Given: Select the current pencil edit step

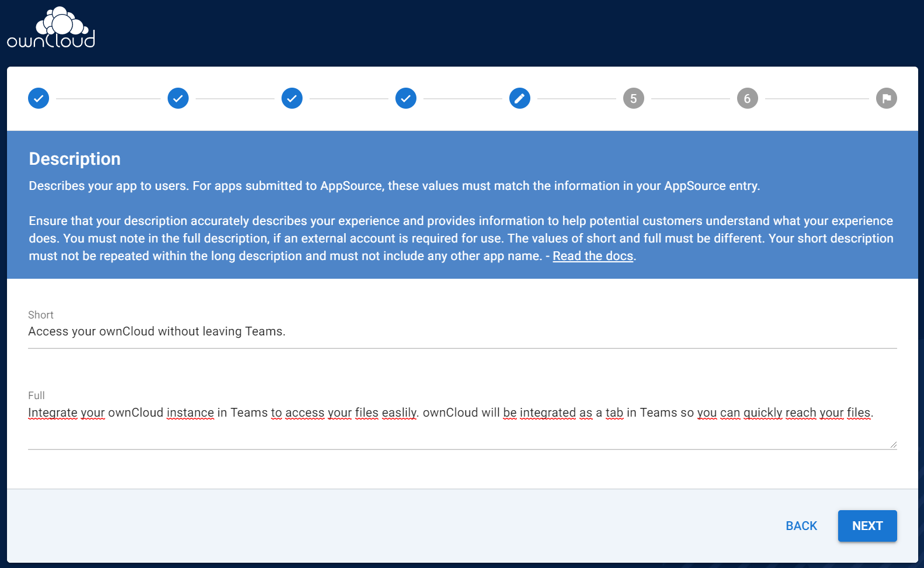Looking at the screenshot, I should 520,98.
